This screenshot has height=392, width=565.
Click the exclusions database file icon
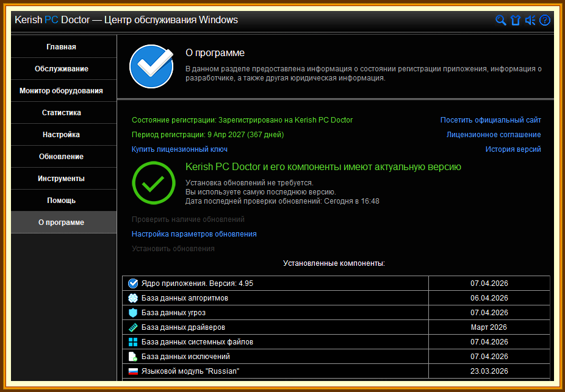point(133,357)
